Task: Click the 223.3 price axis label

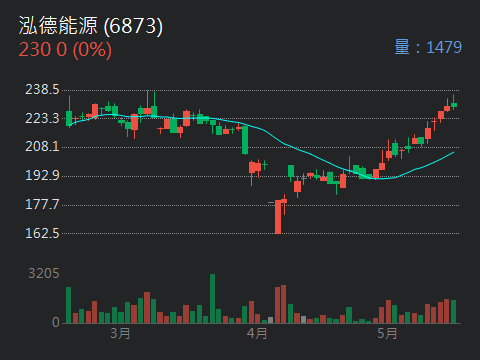Action: pyautogui.click(x=42, y=118)
